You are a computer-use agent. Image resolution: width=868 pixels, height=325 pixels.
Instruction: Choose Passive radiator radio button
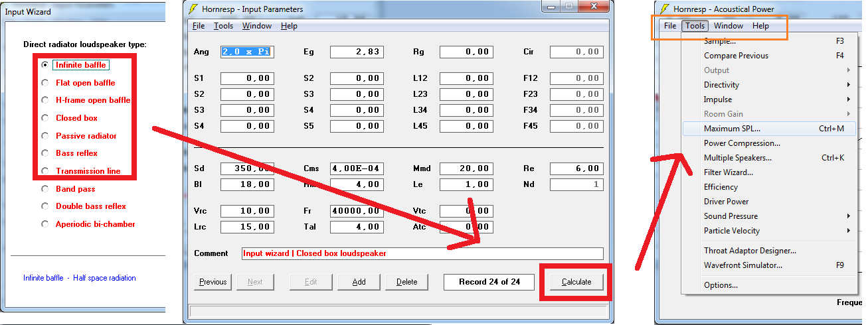tap(45, 136)
